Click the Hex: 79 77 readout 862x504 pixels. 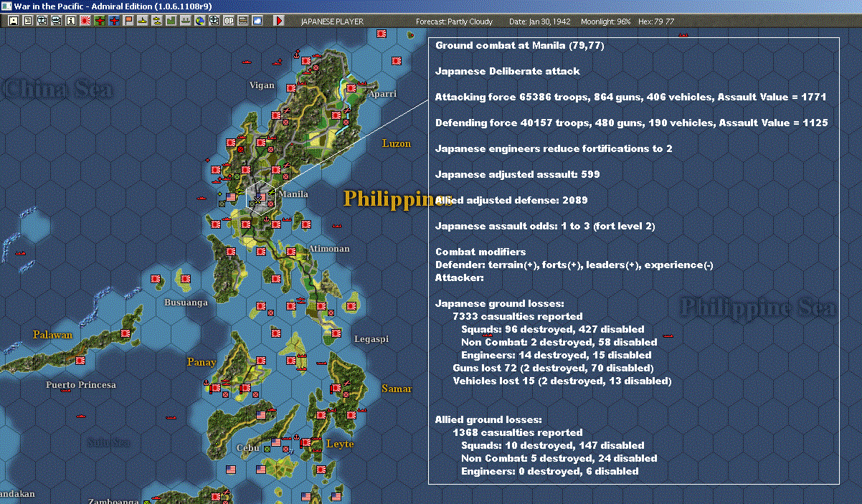[656, 22]
